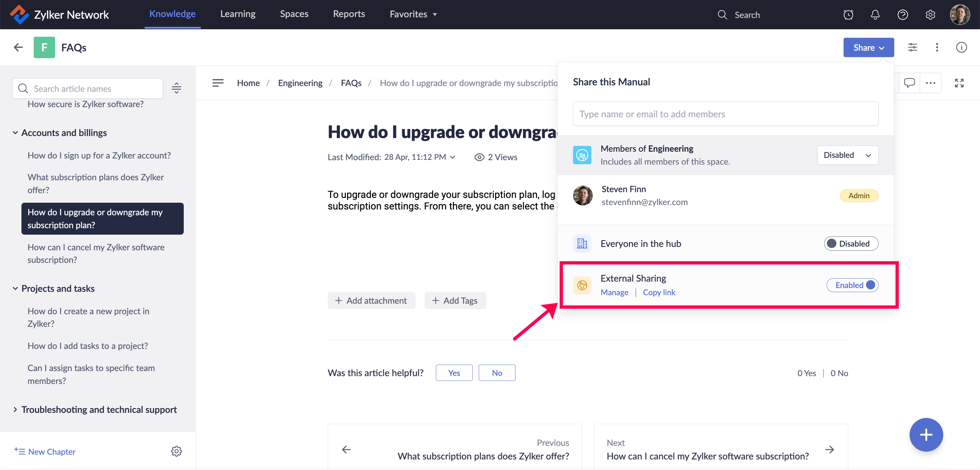
Task: Show manual info icon
Action: (961, 47)
